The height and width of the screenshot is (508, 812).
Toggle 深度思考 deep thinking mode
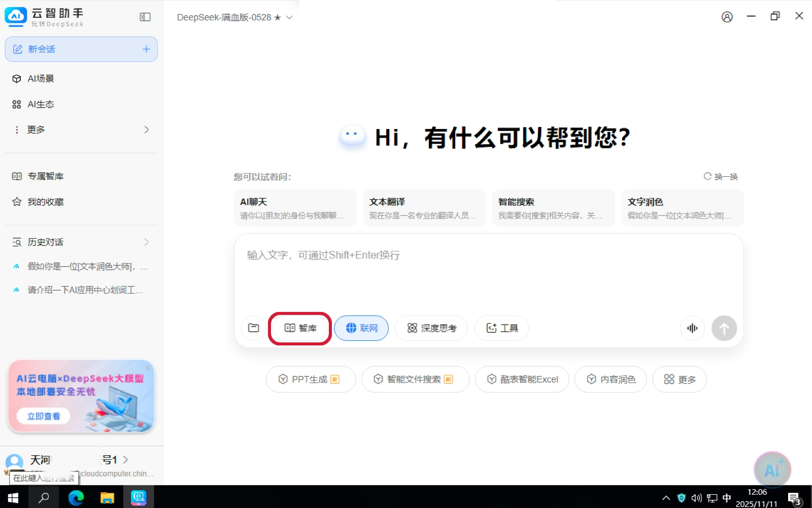point(431,328)
